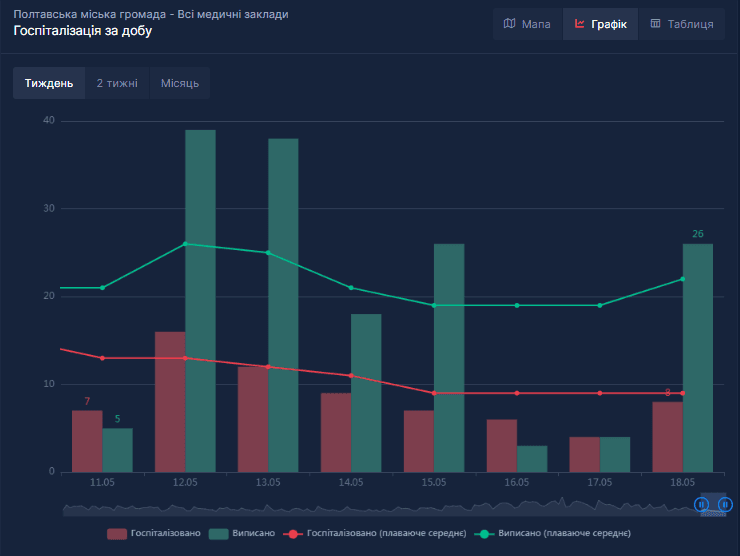Click the red Госпіталізовано bar for 12.05
This screenshot has width=740, height=556.
pyautogui.click(x=170, y=402)
